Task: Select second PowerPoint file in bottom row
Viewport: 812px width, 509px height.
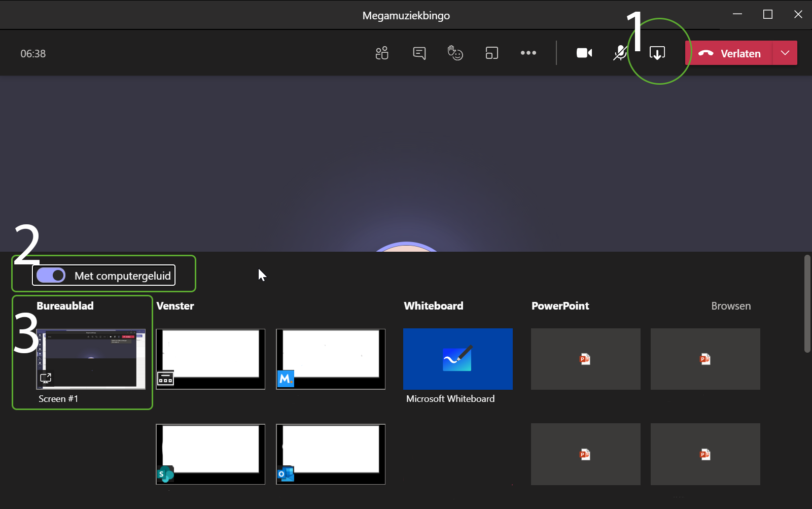Action: click(705, 454)
